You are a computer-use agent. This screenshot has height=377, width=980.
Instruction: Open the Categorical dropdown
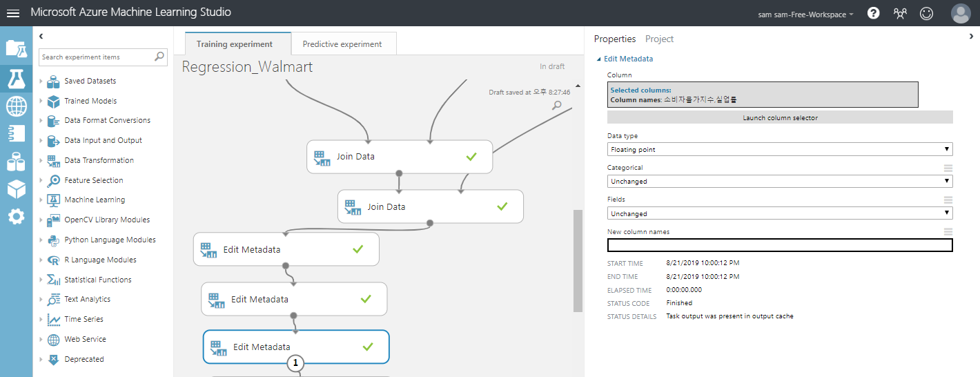click(x=780, y=181)
